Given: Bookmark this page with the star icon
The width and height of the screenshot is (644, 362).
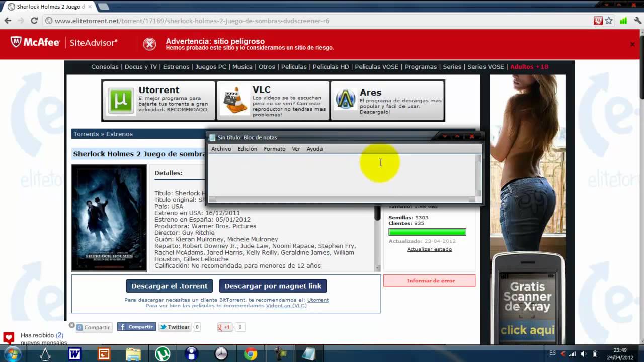Looking at the screenshot, I should click(609, 21).
